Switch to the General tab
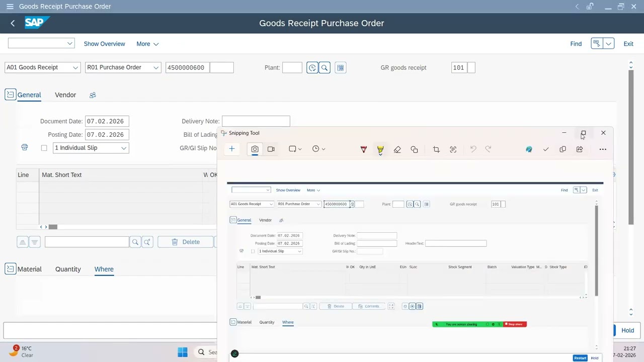 [x=29, y=95]
